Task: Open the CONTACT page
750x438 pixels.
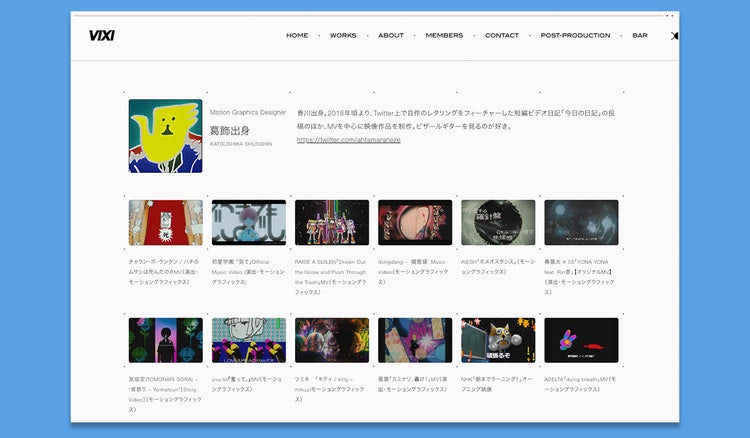Action: pos(502,35)
